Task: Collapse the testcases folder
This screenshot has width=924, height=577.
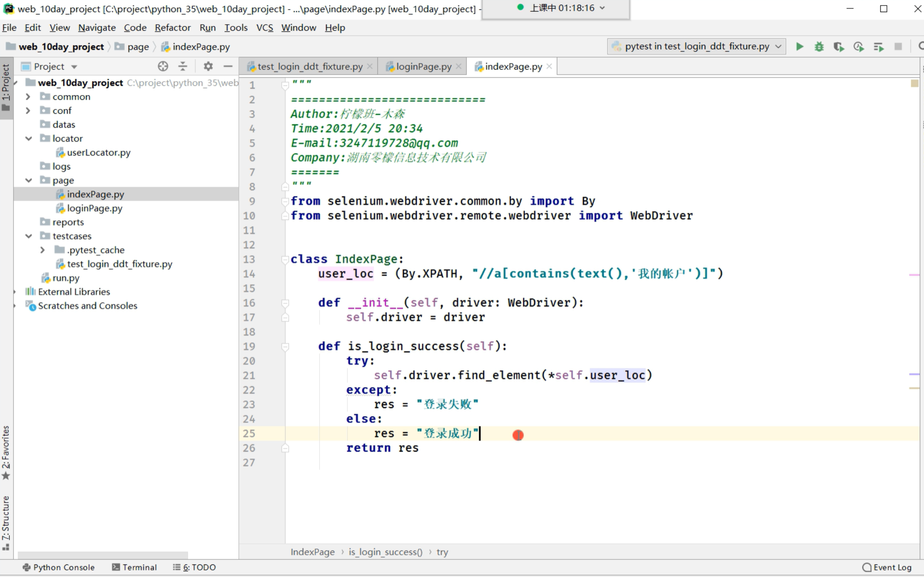Action: pos(28,236)
